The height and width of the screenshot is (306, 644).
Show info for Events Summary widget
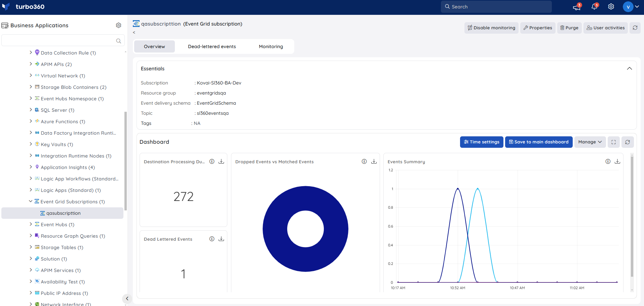coord(608,162)
